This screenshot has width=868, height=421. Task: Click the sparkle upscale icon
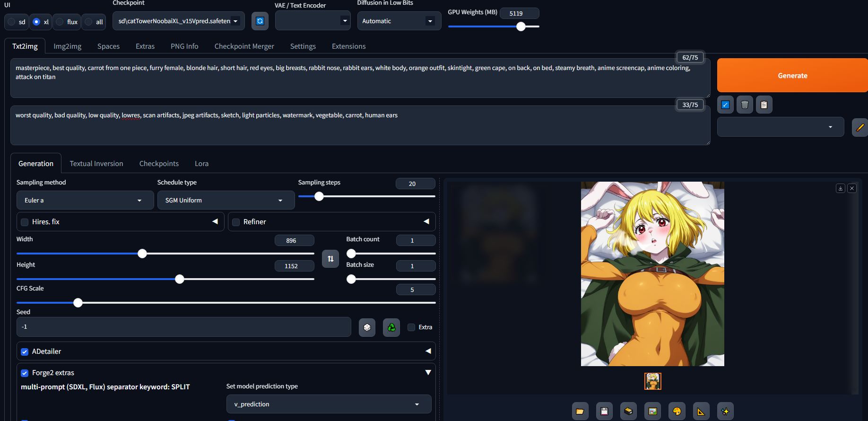(725, 411)
